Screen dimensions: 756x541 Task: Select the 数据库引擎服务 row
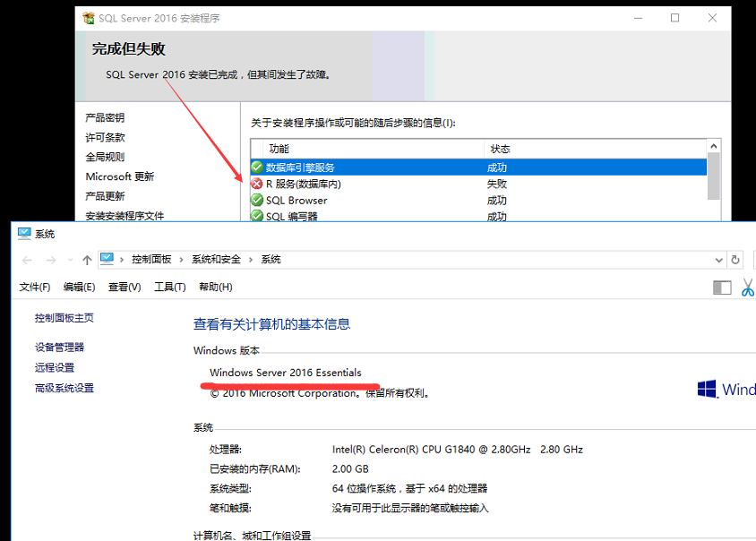(x=478, y=167)
